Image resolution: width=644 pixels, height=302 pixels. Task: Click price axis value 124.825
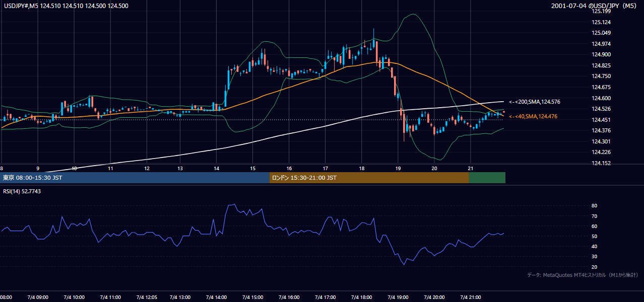(x=601, y=65)
